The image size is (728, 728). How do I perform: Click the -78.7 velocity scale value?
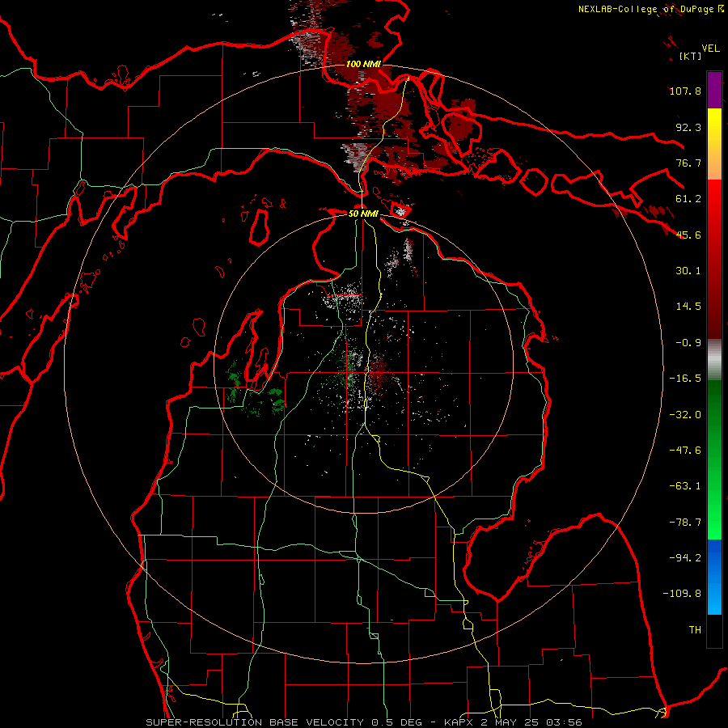(685, 523)
